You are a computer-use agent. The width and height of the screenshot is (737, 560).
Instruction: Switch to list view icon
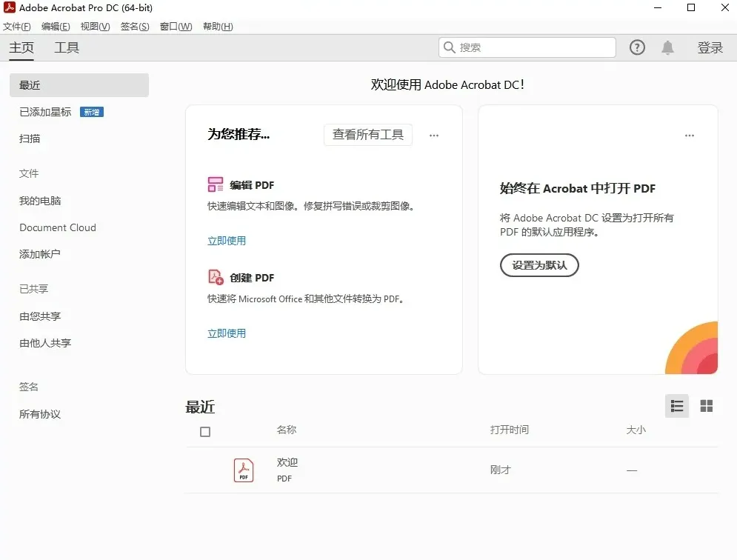(x=677, y=406)
